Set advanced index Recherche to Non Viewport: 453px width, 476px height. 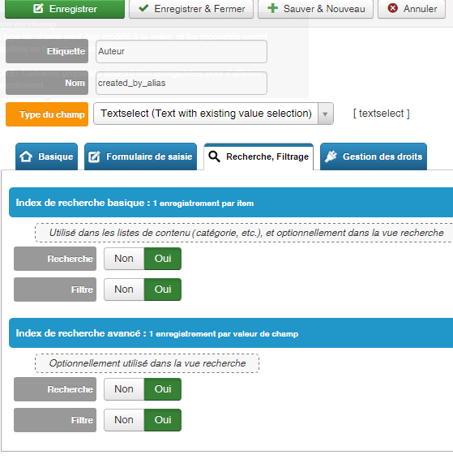124,389
